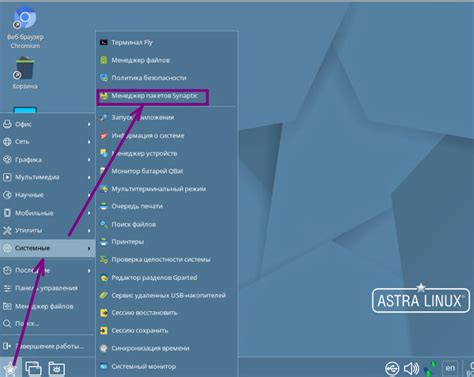Expand the Утилиты category

tap(47, 230)
